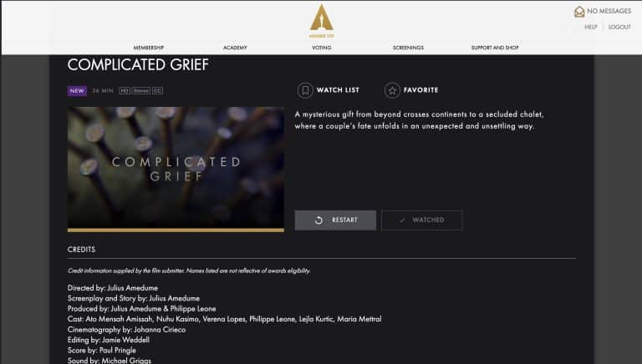Click the purple NEW badge

[x=77, y=90]
